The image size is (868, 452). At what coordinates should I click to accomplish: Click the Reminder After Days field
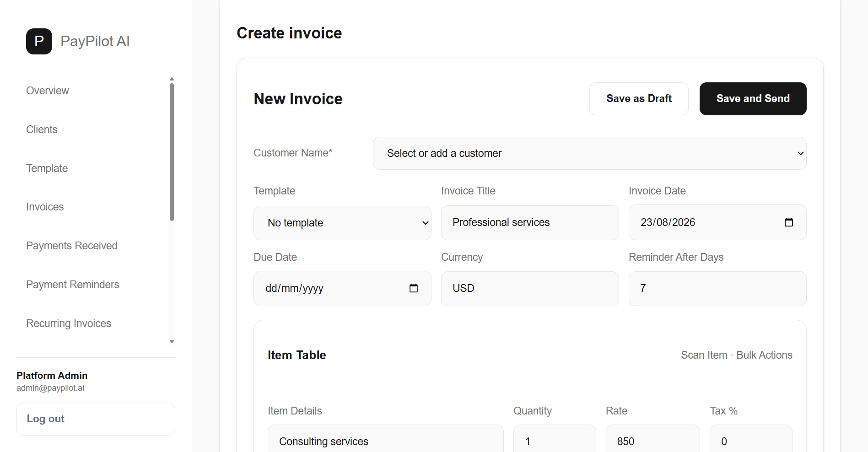pyautogui.click(x=717, y=289)
